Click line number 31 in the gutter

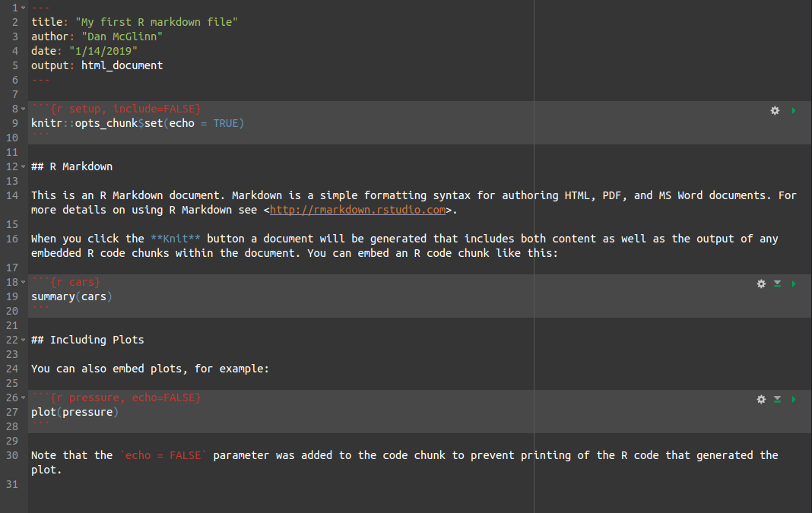12,484
